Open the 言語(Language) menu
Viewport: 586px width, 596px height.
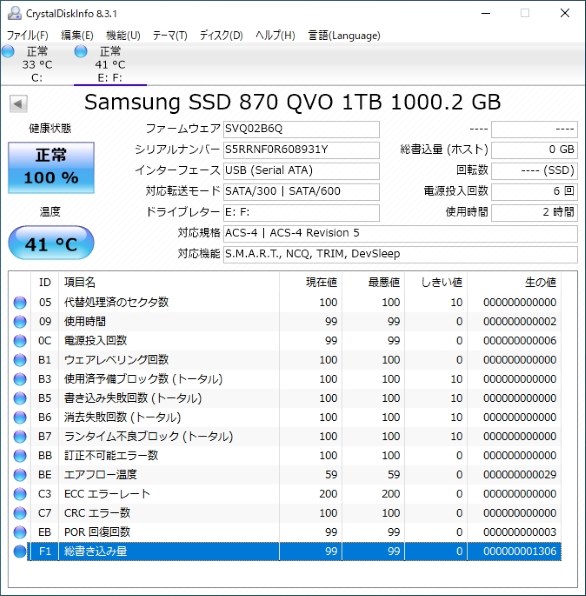[x=344, y=35]
